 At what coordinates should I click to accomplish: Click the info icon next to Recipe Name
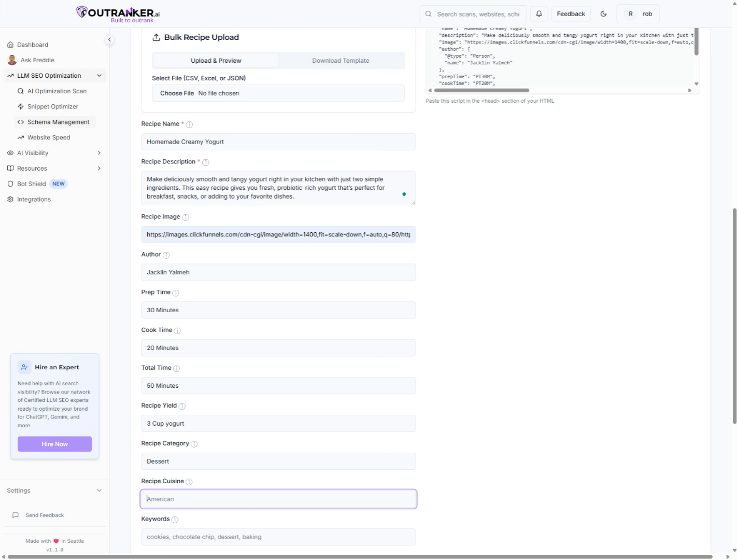(189, 124)
